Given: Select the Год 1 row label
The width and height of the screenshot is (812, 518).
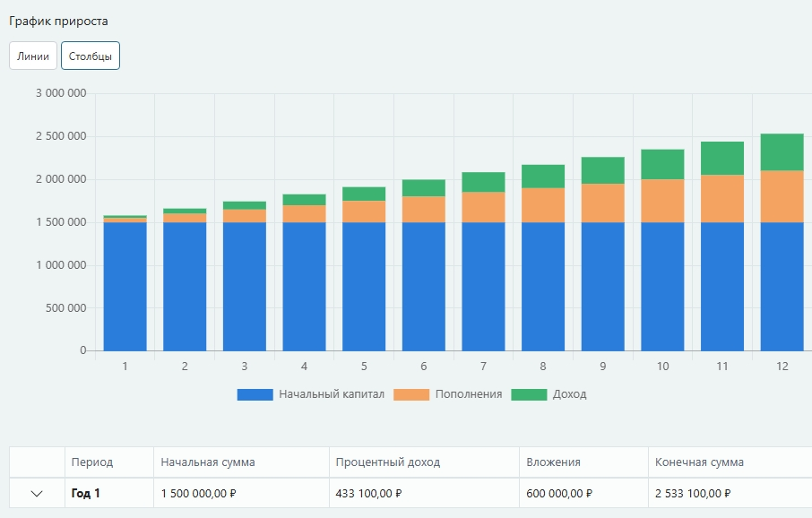Looking at the screenshot, I should pyautogui.click(x=86, y=494).
